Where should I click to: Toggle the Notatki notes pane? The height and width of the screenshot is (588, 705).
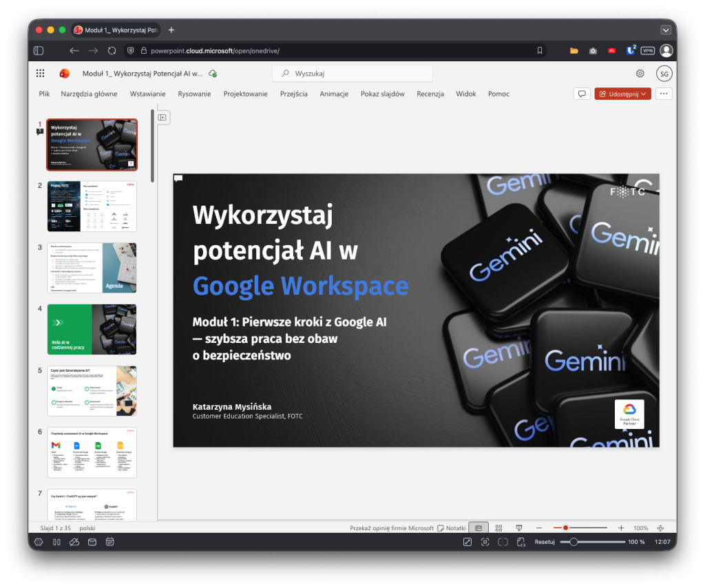point(452,528)
